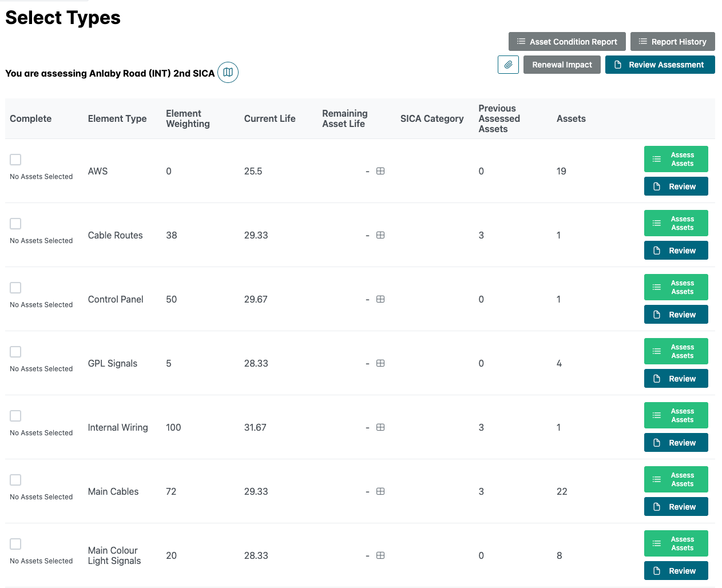Open SICA category table icon for AWS row
The height and width of the screenshot is (588, 722).
point(380,171)
